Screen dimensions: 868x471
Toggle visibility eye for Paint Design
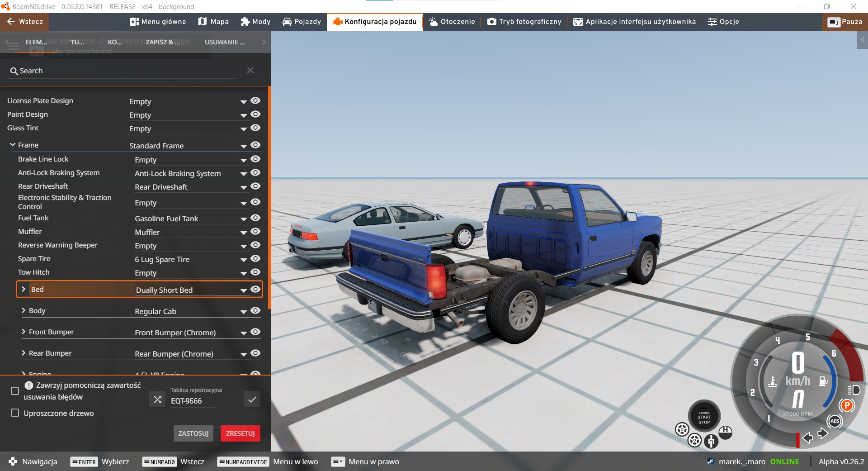coord(255,114)
